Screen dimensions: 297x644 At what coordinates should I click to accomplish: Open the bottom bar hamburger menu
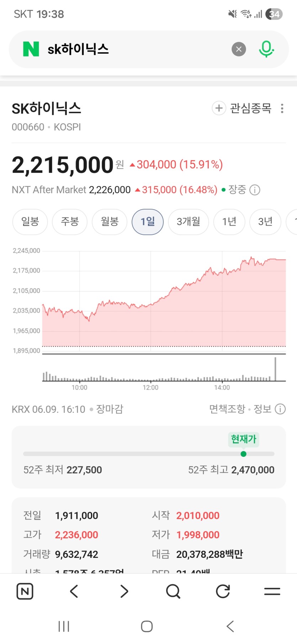[x=272, y=591]
